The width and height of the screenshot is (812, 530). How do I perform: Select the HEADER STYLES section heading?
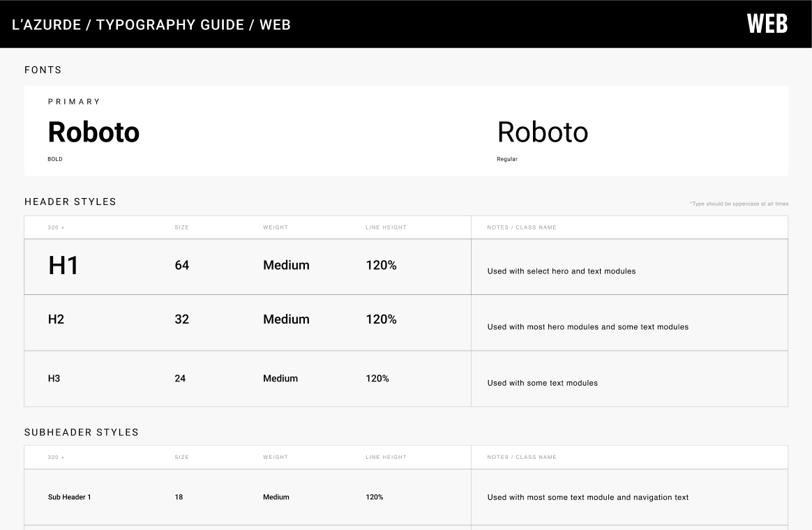pyautogui.click(x=70, y=202)
